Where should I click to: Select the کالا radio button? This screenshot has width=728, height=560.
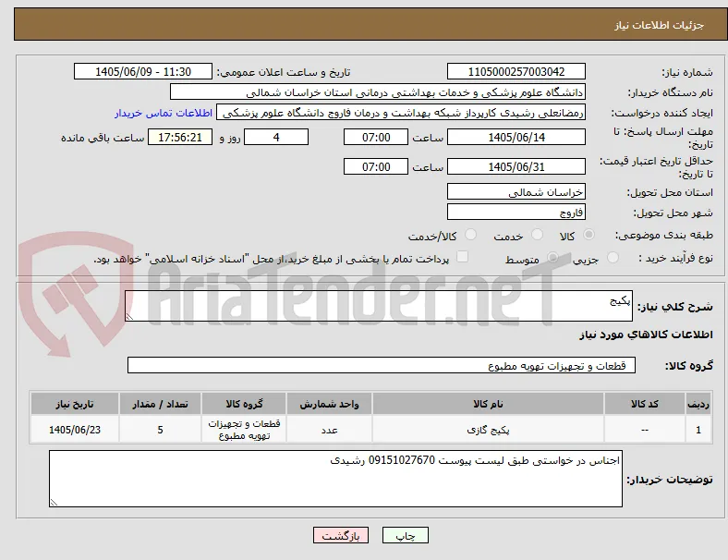[x=588, y=235]
